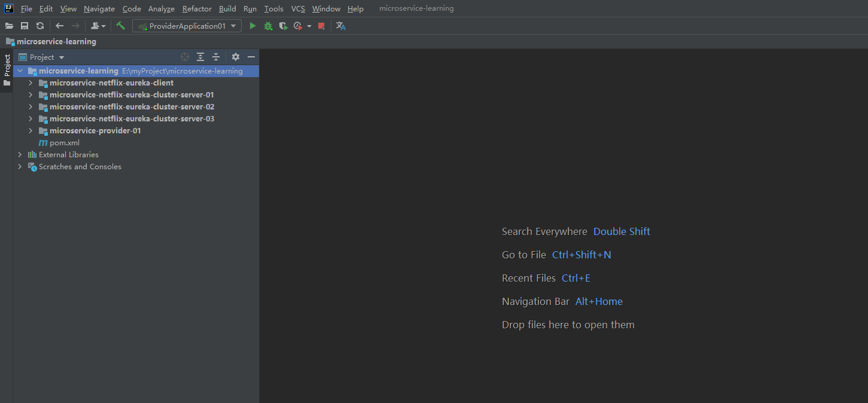
Task: Navigate forward with the right arrow
Action: pyautogui.click(x=75, y=26)
